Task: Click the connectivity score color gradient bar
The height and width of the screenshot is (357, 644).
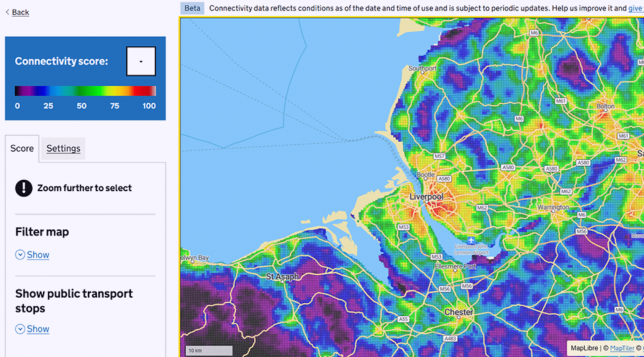Action: pos(85,91)
